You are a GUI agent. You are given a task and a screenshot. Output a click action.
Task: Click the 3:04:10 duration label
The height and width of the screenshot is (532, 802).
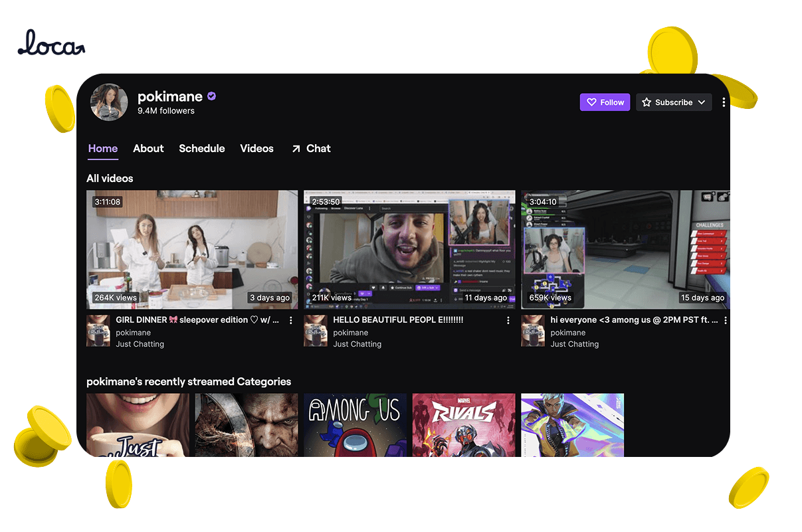pyautogui.click(x=543, y=202)
